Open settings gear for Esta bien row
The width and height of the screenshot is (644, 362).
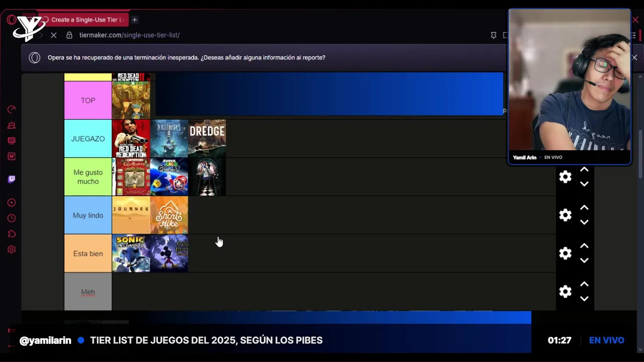[566, 253]
